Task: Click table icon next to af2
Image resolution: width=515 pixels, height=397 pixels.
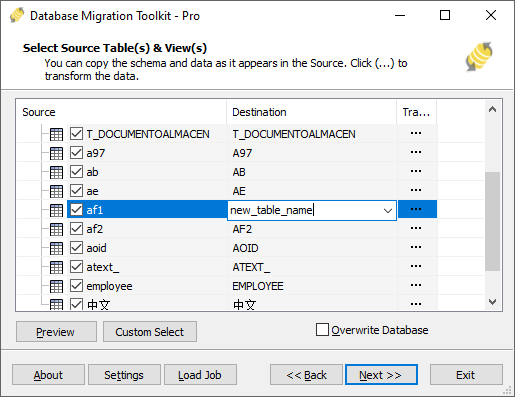Action: pyautogui.click(x=56, y=229)
